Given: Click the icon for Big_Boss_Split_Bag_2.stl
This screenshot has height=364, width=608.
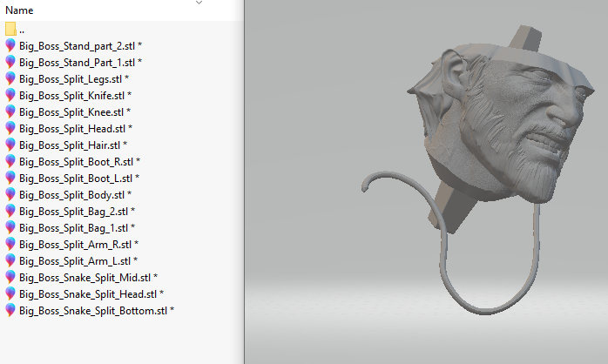Looking at the screenshot, I should click(x=10, y=212).
